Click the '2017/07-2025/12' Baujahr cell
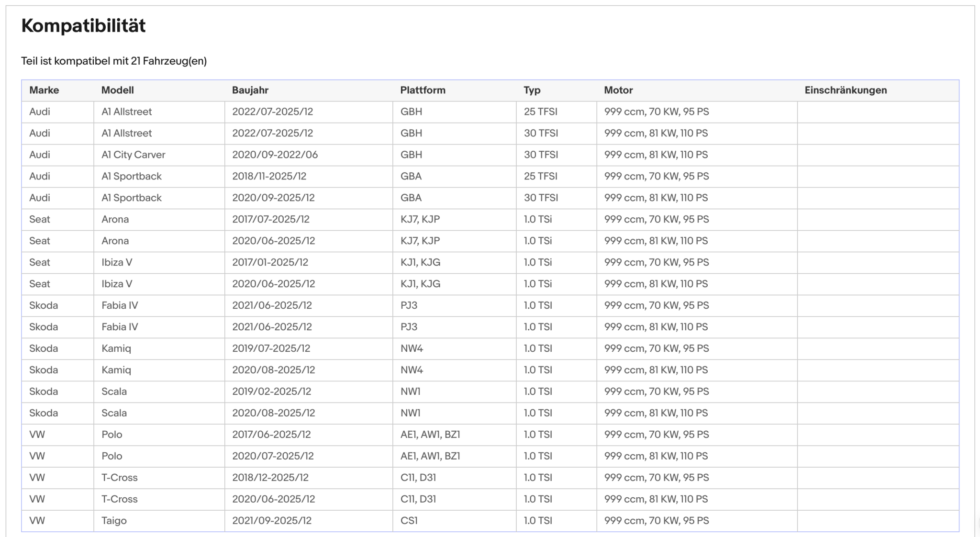 [271, 219]
